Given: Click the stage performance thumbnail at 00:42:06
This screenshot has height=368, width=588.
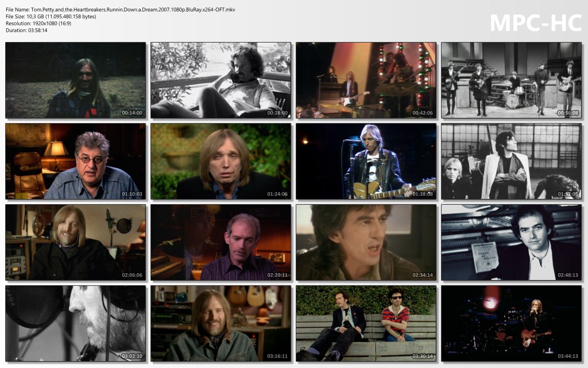Looking at the screenshot, I should pos(366,80).
